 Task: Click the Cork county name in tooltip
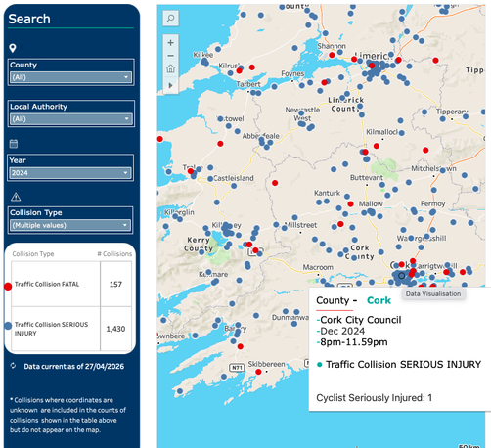coord(379,300)
